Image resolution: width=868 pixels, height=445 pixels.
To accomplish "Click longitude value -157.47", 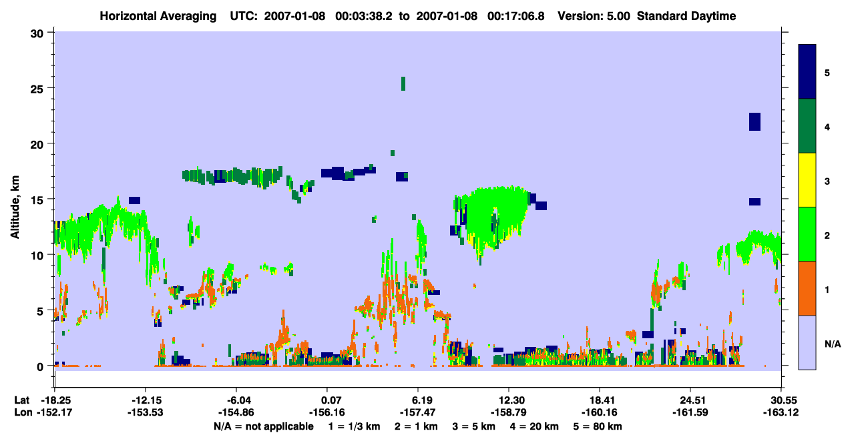I will (418, 413).
